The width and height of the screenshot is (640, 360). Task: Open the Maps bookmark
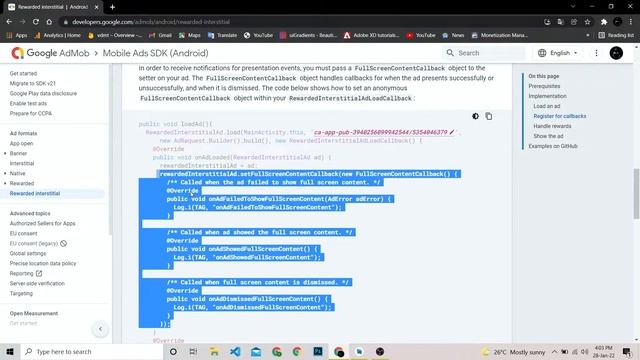pyautogui.click(x=190, y=36)
